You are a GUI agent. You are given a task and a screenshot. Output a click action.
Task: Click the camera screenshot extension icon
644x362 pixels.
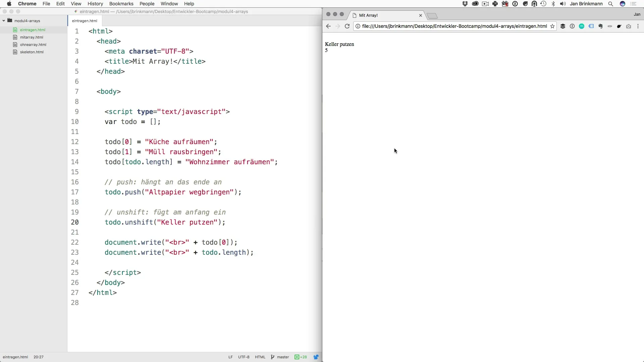pos(629,26)
